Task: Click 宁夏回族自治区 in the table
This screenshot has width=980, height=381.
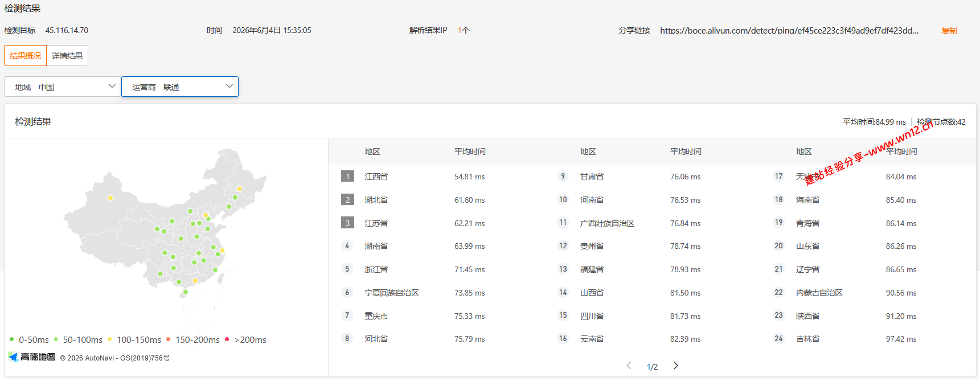Action: coord(392,293)
